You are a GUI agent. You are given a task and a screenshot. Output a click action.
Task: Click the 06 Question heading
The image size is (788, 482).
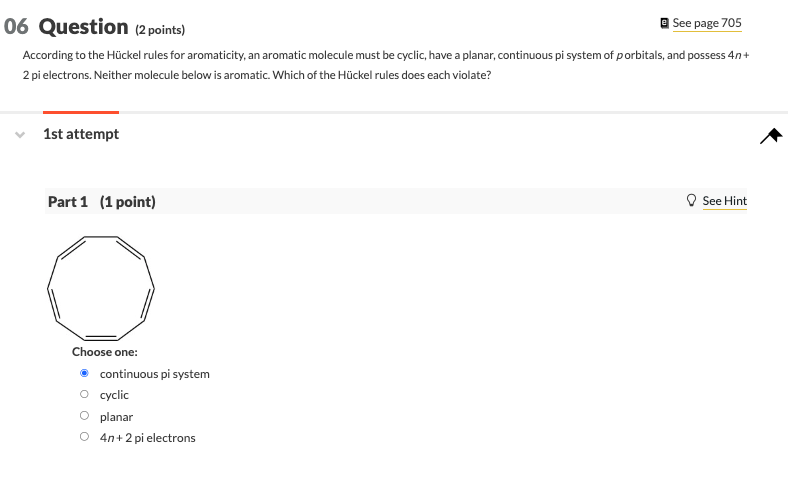click(66, 27)
